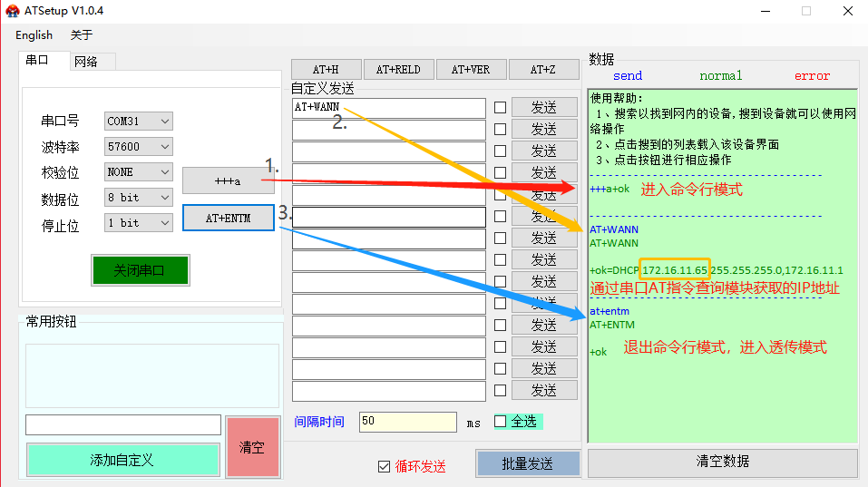Check the box beside the AT+WANN row
The image size is (868, 487).
[500, 107]
